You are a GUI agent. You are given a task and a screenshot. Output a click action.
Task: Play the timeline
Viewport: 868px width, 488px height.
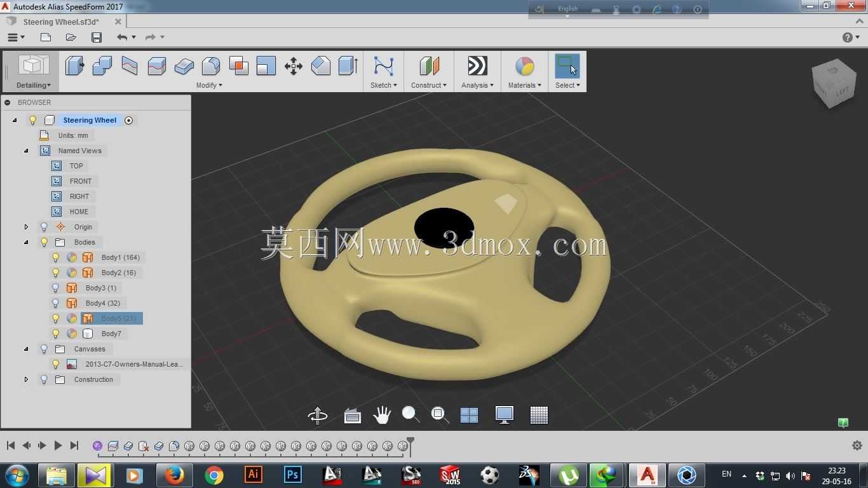point(58,445)
